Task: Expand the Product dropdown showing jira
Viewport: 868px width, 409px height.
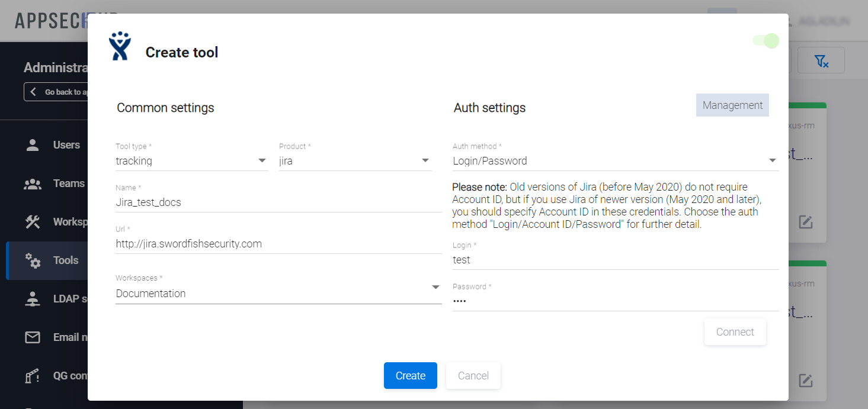Action: pos(354,161)
